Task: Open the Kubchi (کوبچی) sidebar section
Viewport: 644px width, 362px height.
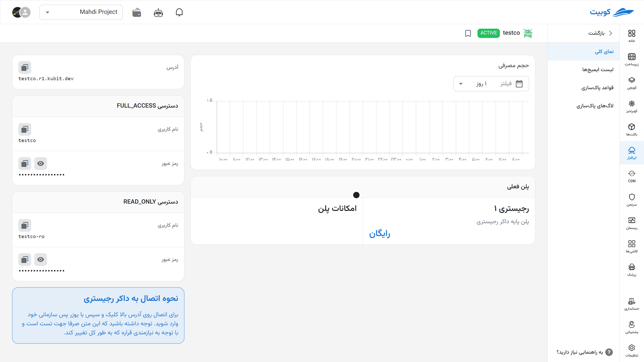Action: 632,83
